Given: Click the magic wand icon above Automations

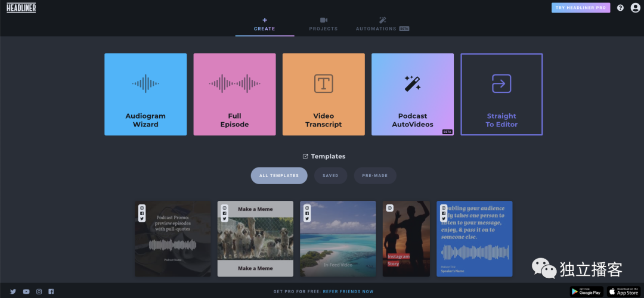Looking at the screenshot, I should click(382, 20).
